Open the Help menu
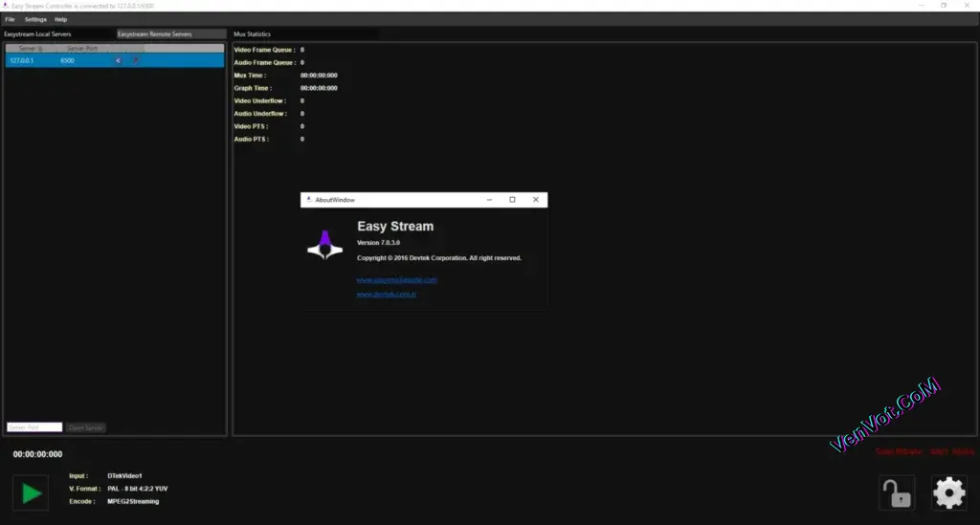The width and height of the screenshot is (980, 525). pyautogui.click(x=60, y=19)
